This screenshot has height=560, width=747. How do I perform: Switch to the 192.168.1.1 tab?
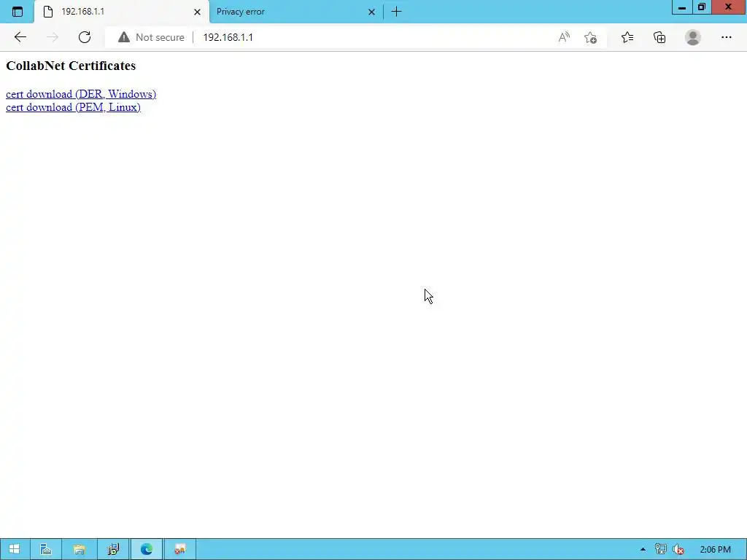coord(122,12)
